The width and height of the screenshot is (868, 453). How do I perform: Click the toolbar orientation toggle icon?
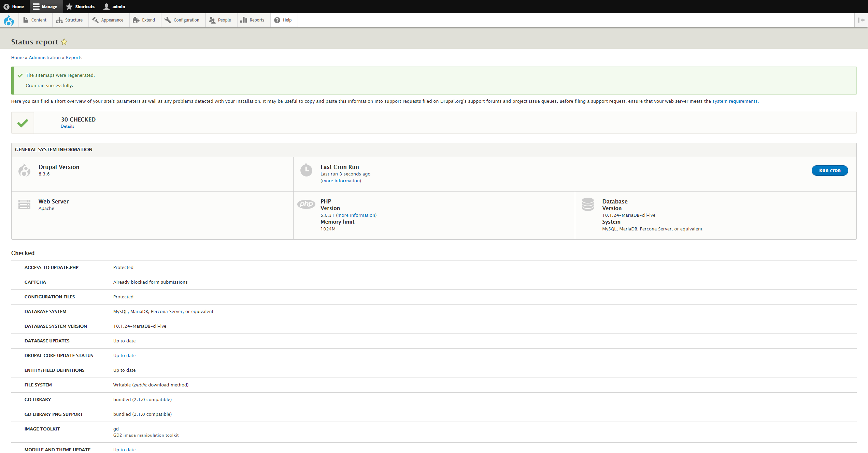pos(861,20)
